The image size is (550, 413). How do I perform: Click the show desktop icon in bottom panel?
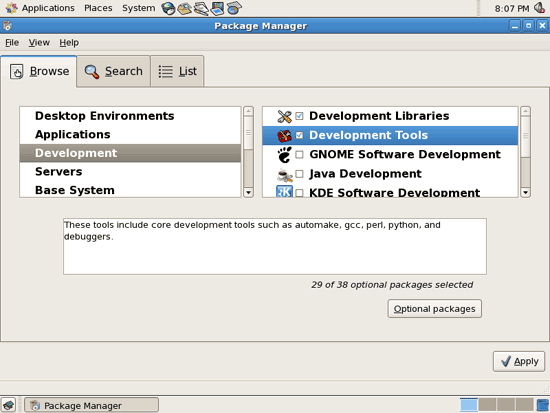(x=8, y=405)
